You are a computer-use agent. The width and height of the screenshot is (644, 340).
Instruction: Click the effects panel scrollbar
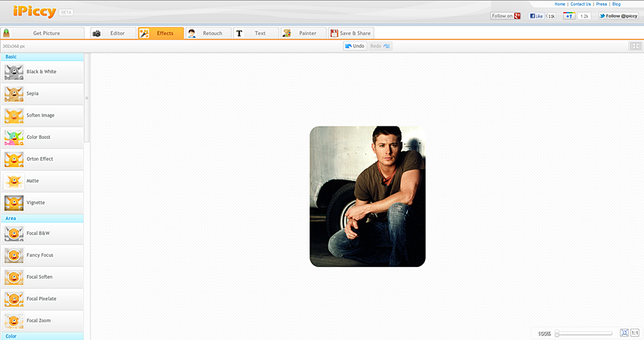click(x=87, y=97)
